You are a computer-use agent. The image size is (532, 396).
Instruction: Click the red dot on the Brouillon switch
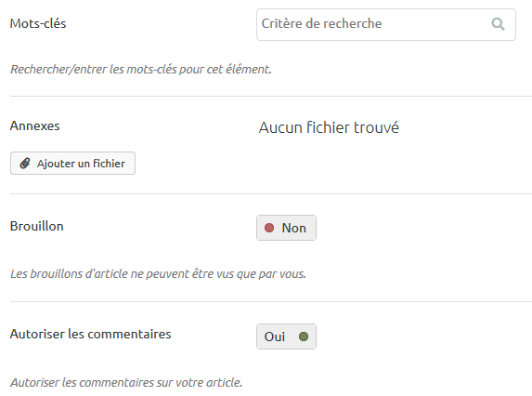tap(269, 228)
